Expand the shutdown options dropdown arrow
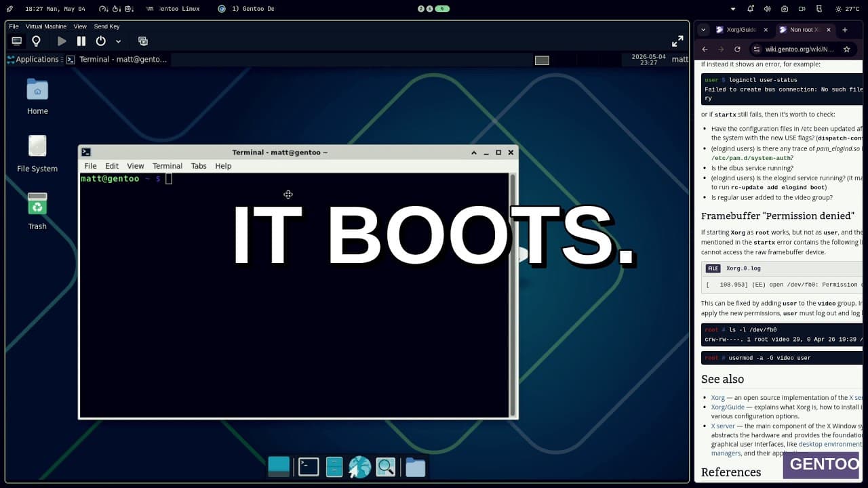 [118, 41]
